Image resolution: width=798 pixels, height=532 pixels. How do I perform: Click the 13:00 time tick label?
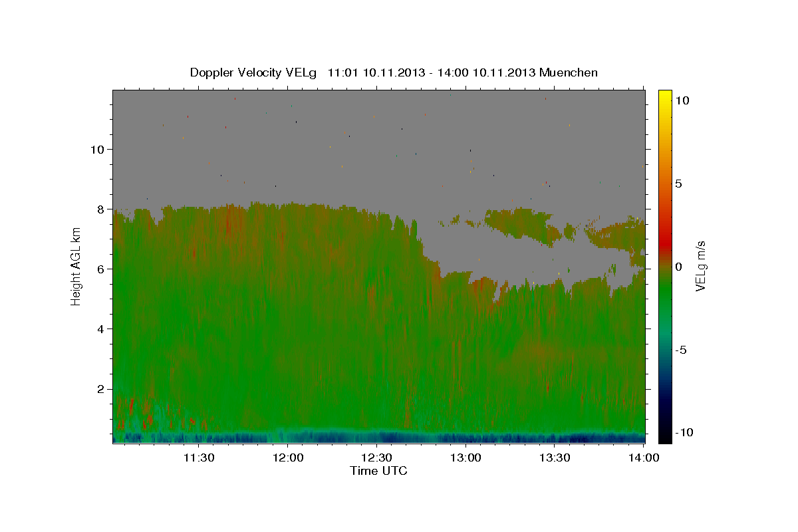pos(465,458)
